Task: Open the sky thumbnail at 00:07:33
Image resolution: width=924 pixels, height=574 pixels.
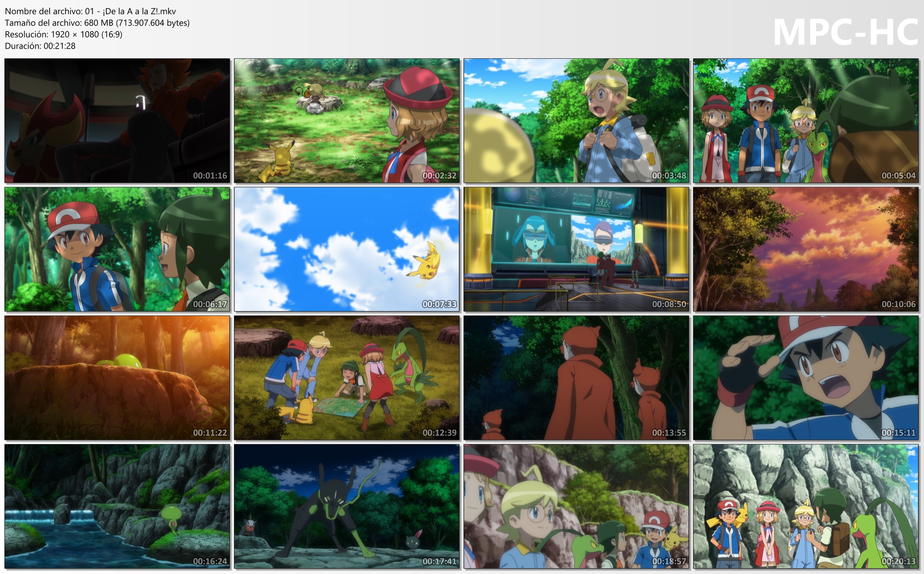Action: click(x=347, y=249)
